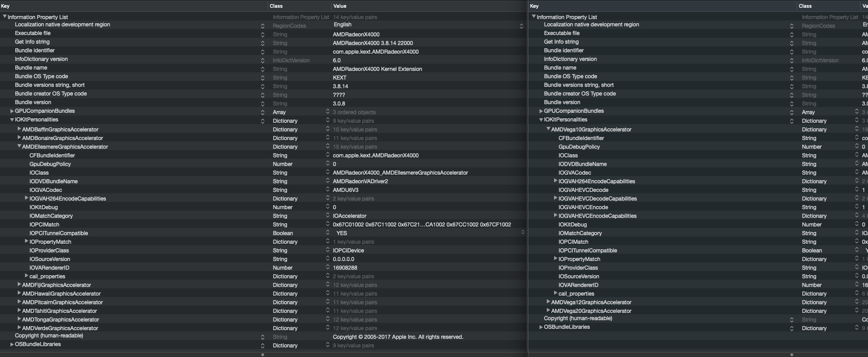The width and height of the screenshot is (868, 357).
Task: Select the AMDRadeonX4000 Kernel Extension value
Action: click(x=377, y=69)
